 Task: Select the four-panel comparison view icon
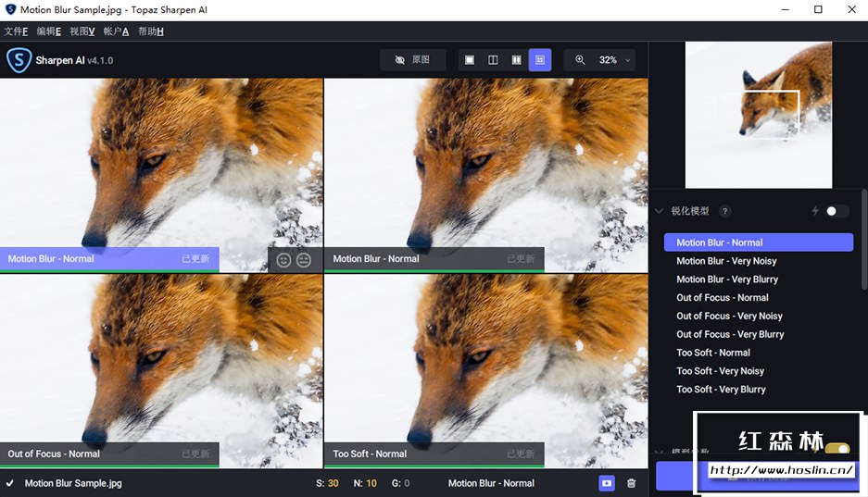click(x=540, y=60)
